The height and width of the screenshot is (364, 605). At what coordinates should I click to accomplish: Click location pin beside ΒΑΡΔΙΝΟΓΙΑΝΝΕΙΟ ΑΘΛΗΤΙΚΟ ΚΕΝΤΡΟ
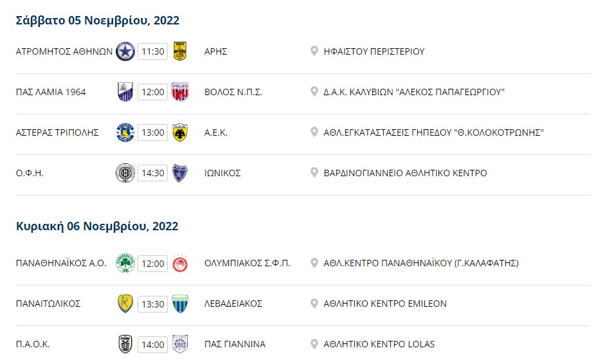(314, 172)
